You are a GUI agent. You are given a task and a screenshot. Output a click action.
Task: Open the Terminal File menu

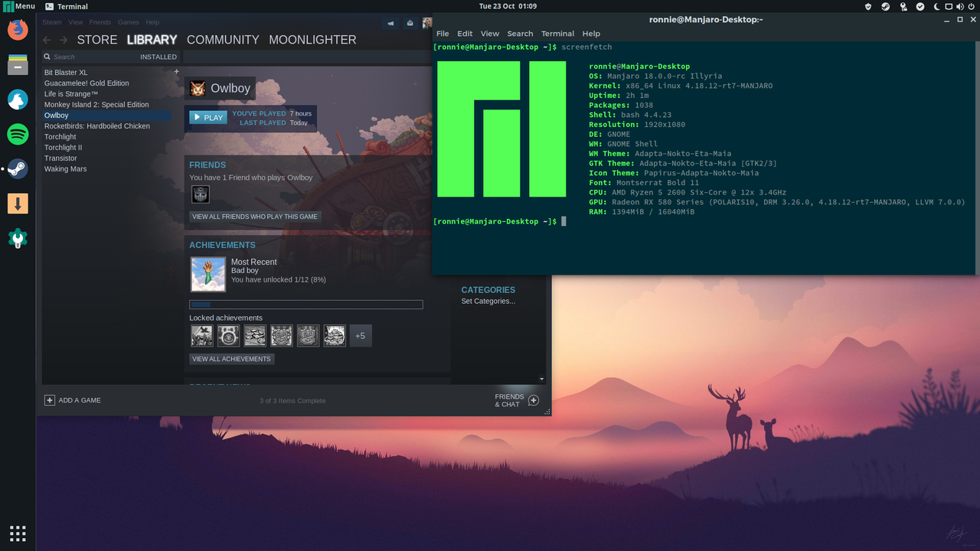pyautogui.click(x=443, y=34)
